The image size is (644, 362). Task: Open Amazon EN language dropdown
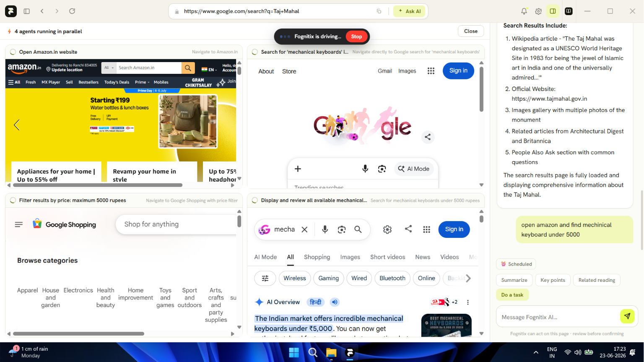pos(209,70)
